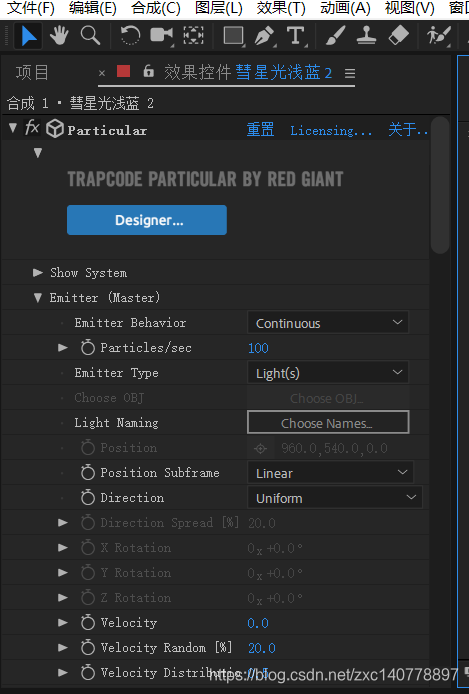Expand the X Rotation property
The width and height of the screenshot is (469, 694).
(63, 547)
